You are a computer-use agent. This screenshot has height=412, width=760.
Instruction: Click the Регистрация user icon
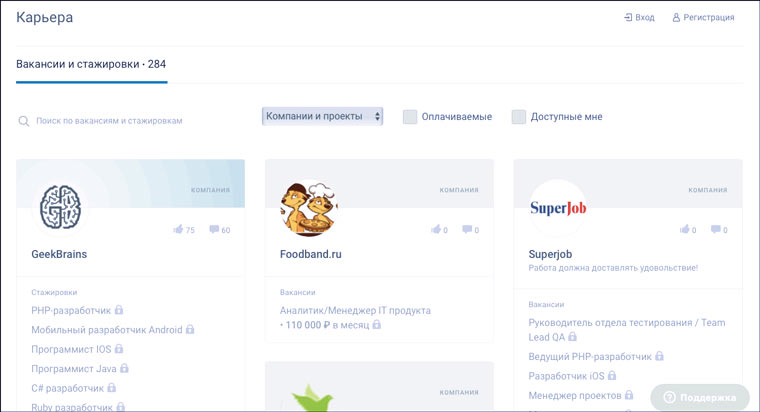676,17
